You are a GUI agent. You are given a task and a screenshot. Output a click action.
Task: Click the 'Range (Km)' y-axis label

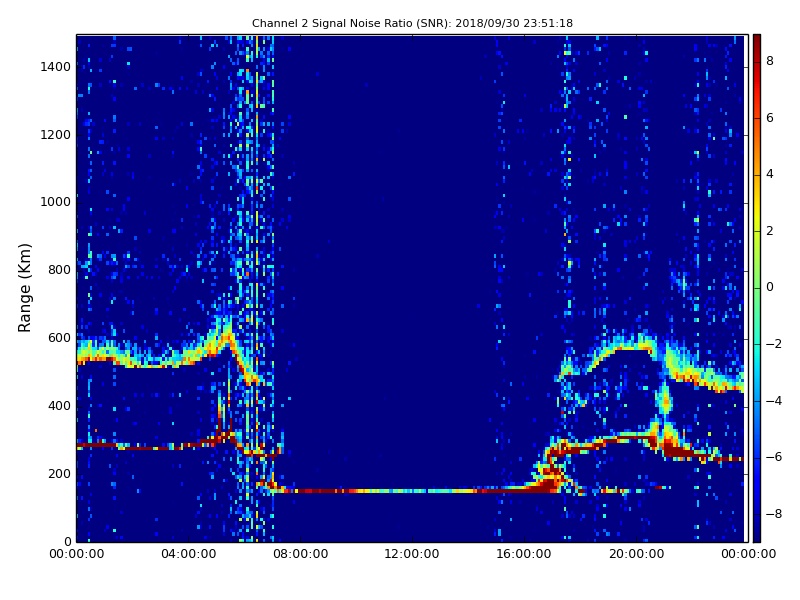point(24,288)
